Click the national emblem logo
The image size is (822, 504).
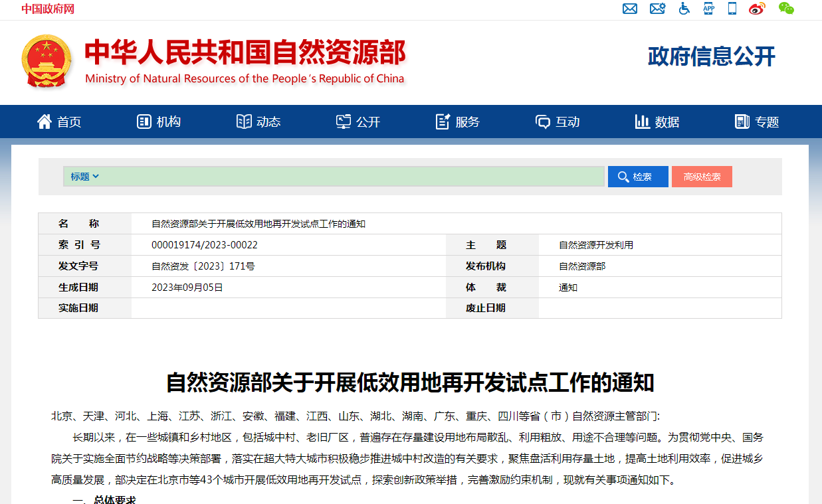[x=46, y=61]
